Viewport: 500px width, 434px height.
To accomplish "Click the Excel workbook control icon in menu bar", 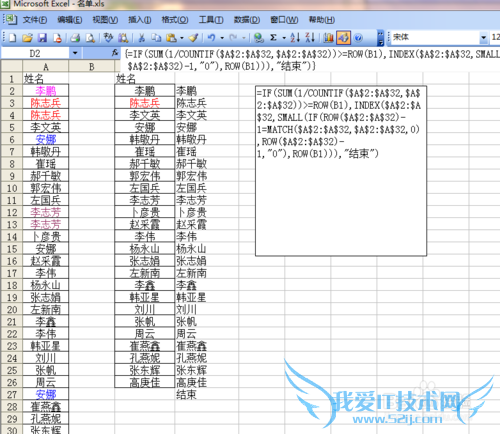I will coord(10,19).
